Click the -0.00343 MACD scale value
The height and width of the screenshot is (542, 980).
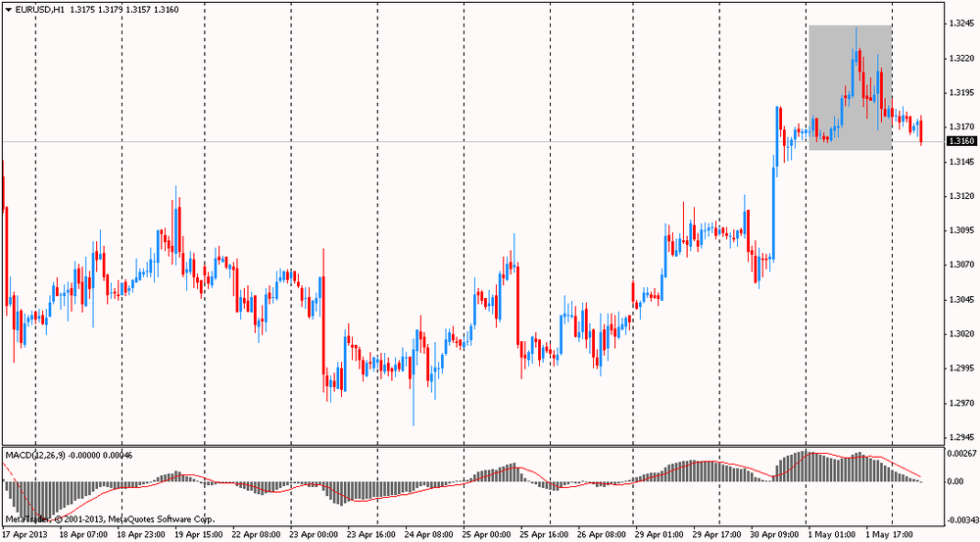coord(961,520)
